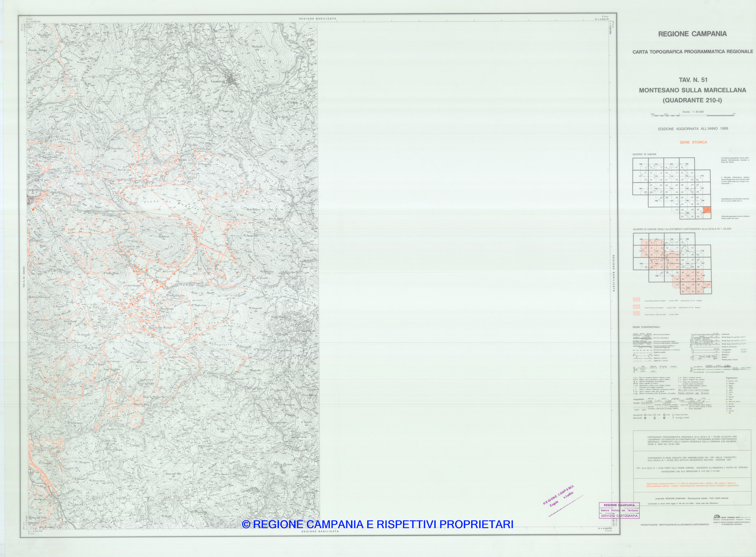Click the purple 'SERVIZIO CARTOGRAFIA' stamp line
The width and height of the screenshot is (756, 557).
pos(619,516)
